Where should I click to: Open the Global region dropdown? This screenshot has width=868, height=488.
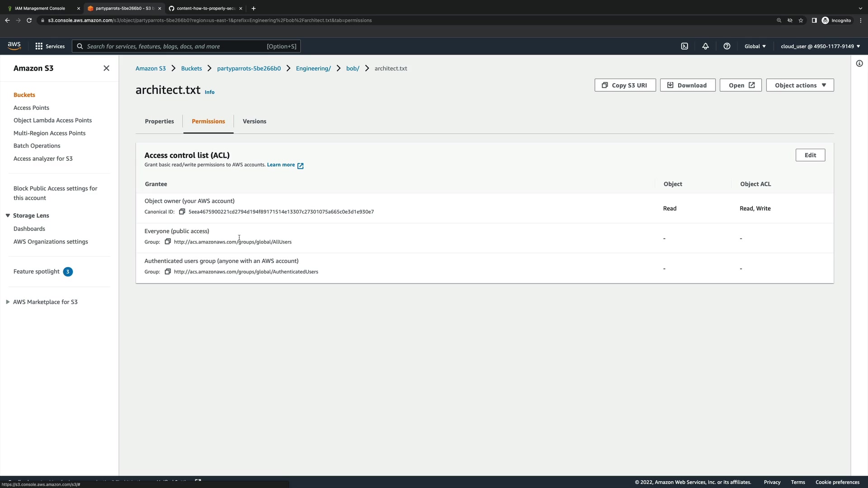[x=755, y=46]
